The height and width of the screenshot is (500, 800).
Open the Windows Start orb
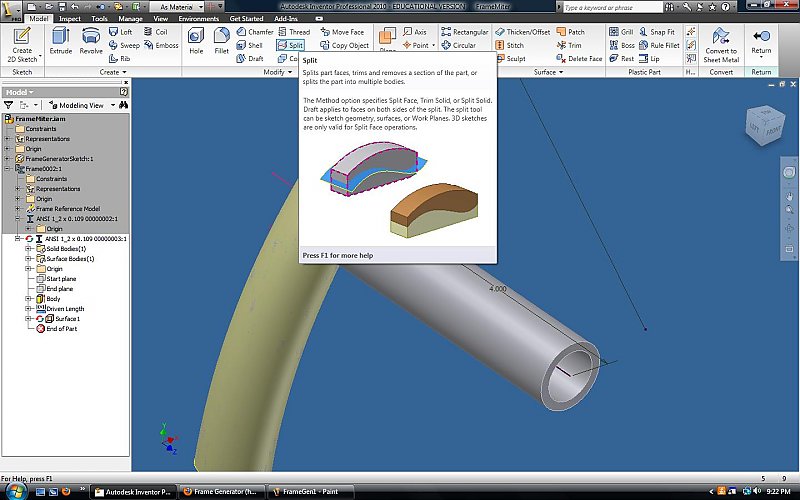pos(16,491)
